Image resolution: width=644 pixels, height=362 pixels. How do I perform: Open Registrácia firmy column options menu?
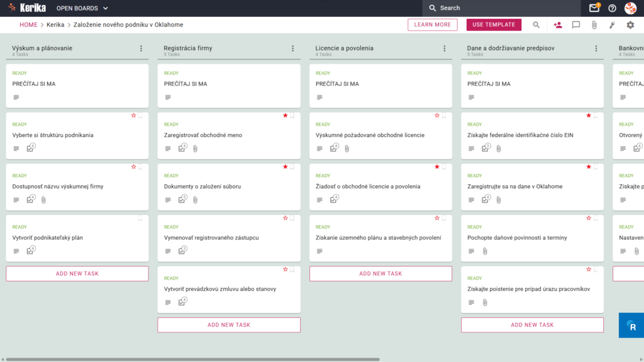click(x=293, y=48)
